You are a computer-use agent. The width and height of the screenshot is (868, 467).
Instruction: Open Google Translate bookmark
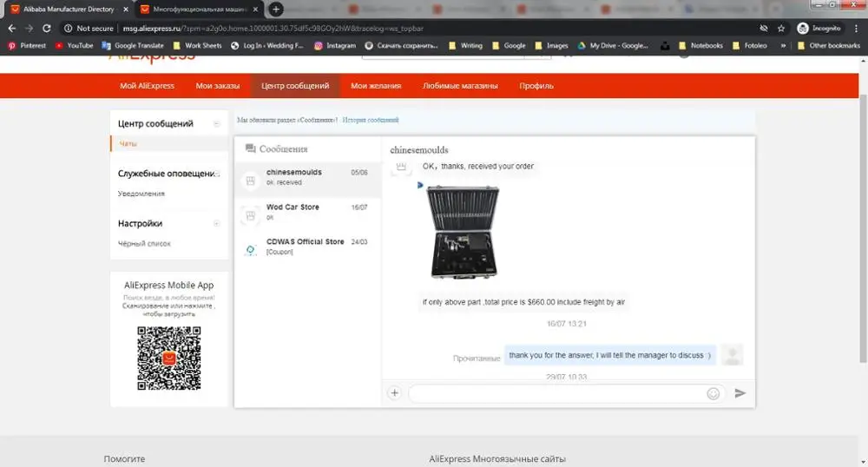(133, 45)
